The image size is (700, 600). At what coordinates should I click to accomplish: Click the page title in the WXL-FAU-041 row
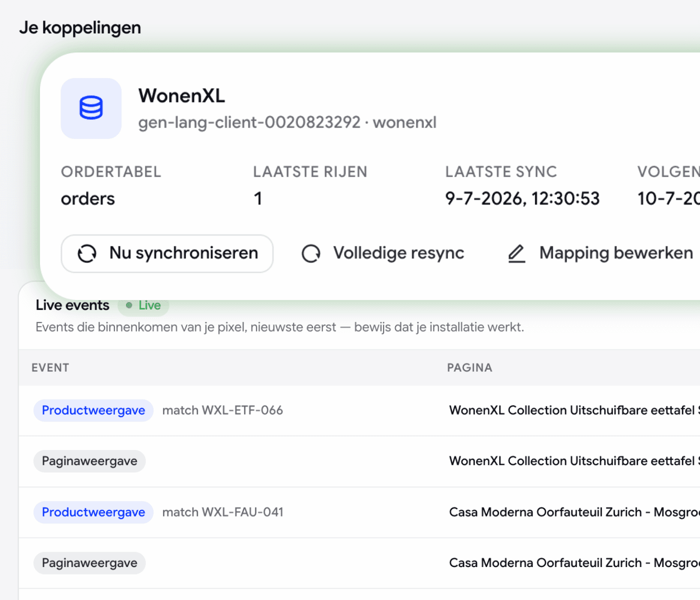(574, 512)
